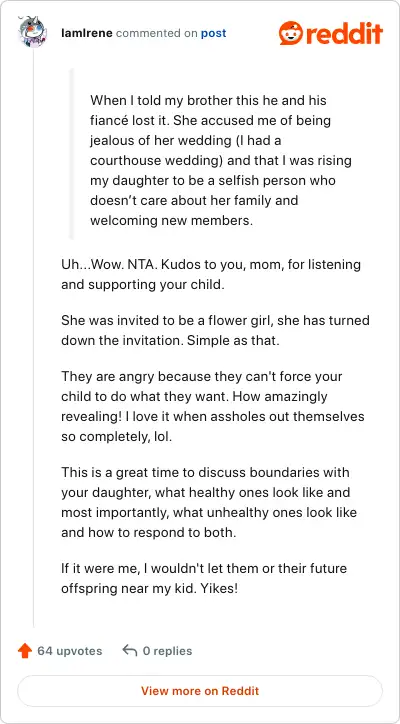Click the quoted text block about fiancé
This screenshot has height=724, width=400.
click(x=221, y=160)
